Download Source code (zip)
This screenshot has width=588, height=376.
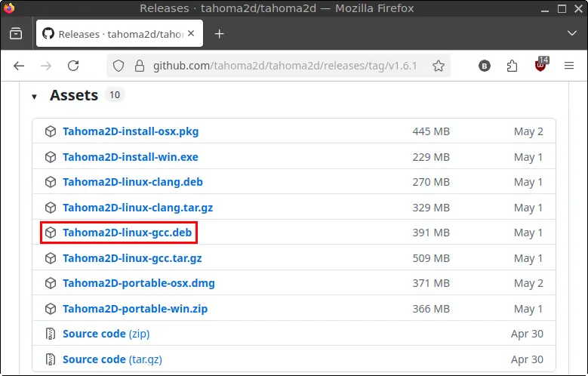(x=106, y=334)
